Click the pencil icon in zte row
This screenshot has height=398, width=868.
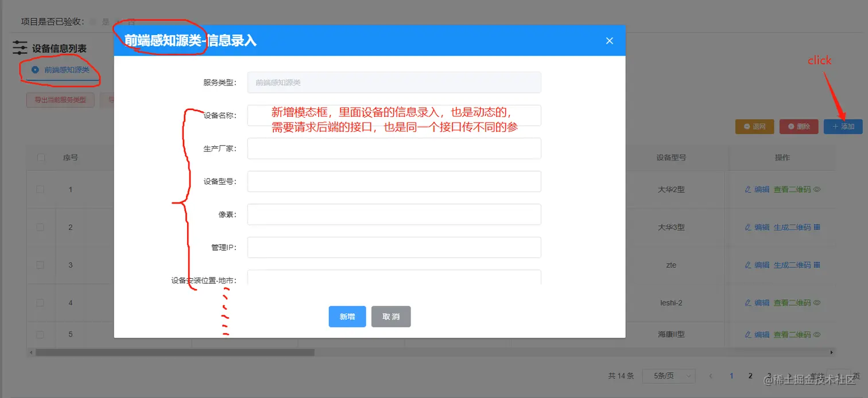point(747,265)
